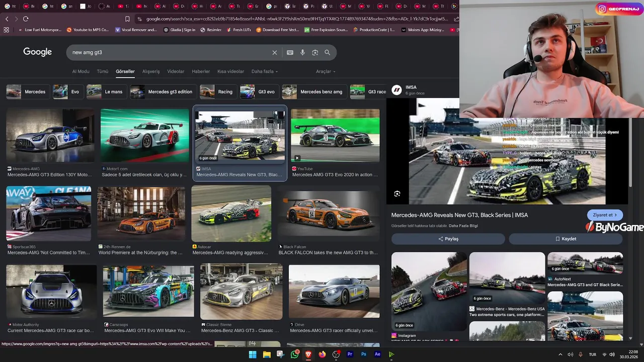Share the browser URL via address bar icon
Image resolution: width=644 pixels, height=362 pixels.
click(456, 19)
